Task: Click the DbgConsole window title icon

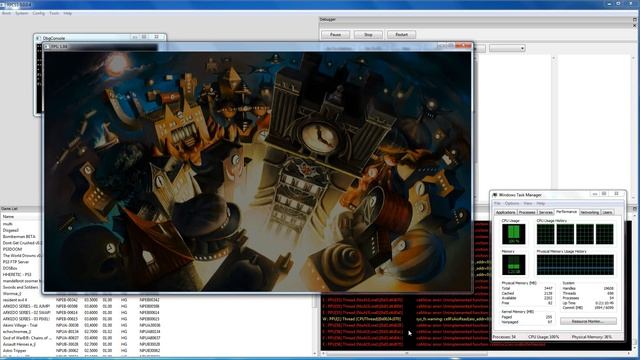Action: [x=38, y=38]
